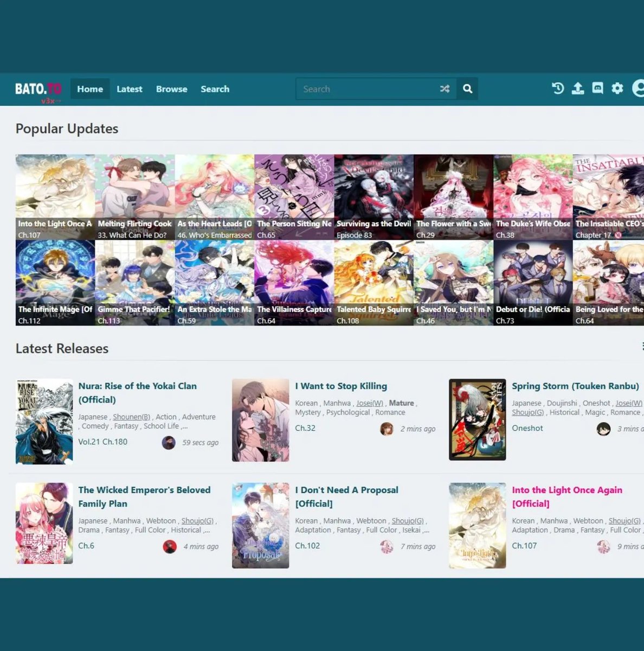Open Being Loved for the cover
Viewport: 644px width, 651px height.
tap(609, 283)
